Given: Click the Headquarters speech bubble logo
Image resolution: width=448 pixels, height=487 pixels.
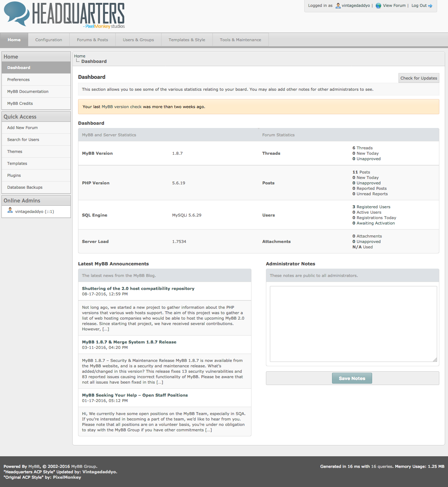Looking at the screenshot, I should (x=17, y=13).
